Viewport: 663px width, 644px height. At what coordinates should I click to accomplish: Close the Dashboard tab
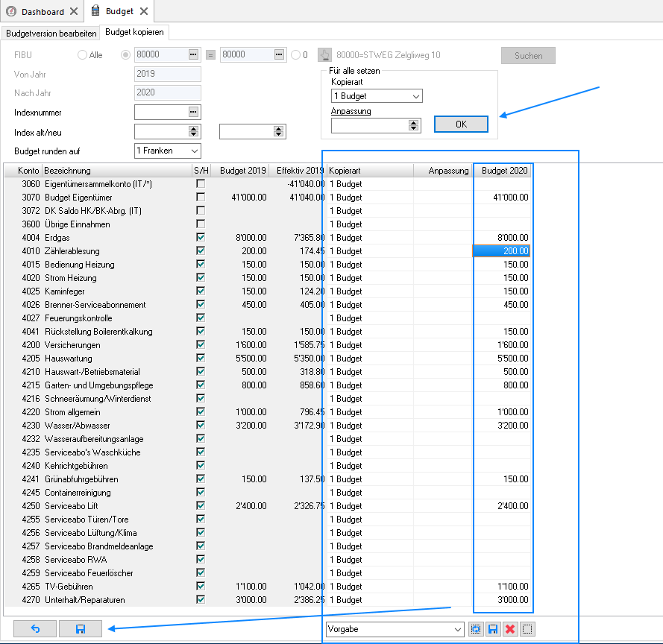(x=74, y=11)
